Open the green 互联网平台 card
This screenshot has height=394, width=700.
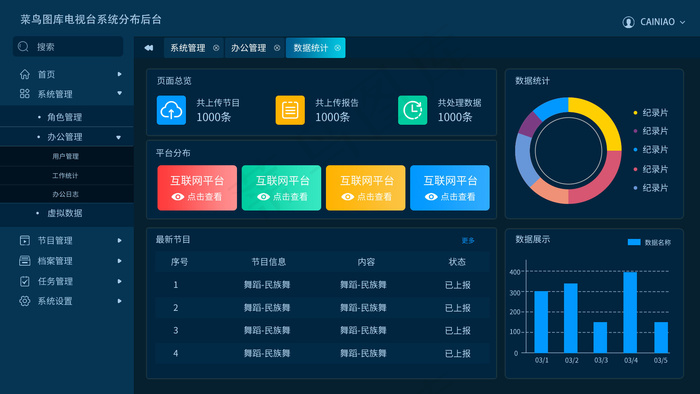pos(281,188)
